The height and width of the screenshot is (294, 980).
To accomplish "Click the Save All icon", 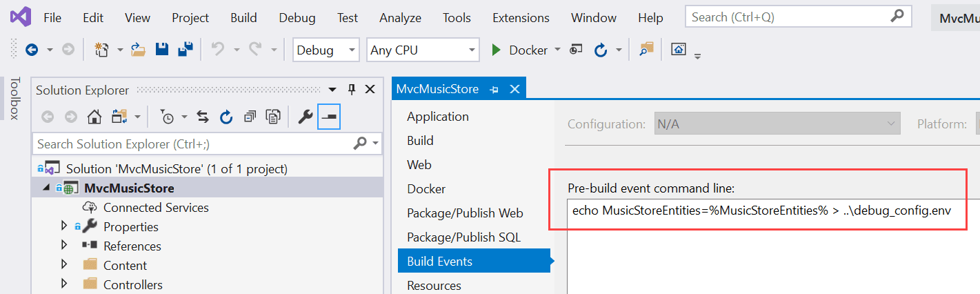I will tap(185, 50).
